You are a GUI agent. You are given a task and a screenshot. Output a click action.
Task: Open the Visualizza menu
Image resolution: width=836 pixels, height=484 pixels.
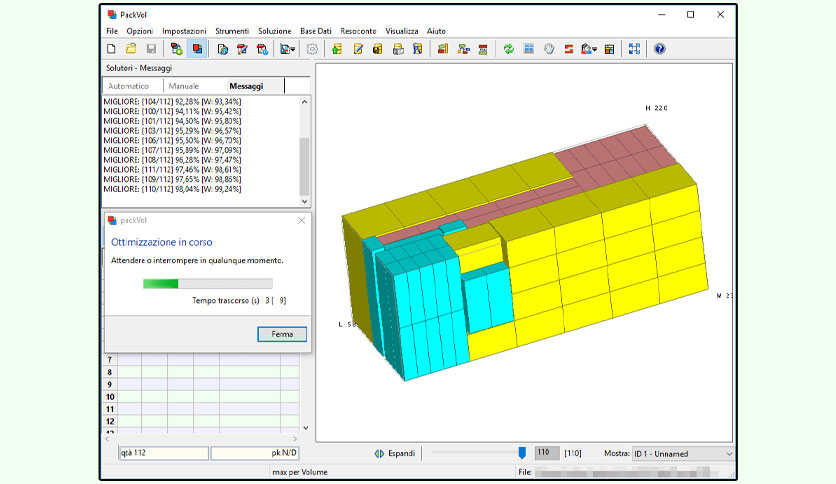pos(401,31)
